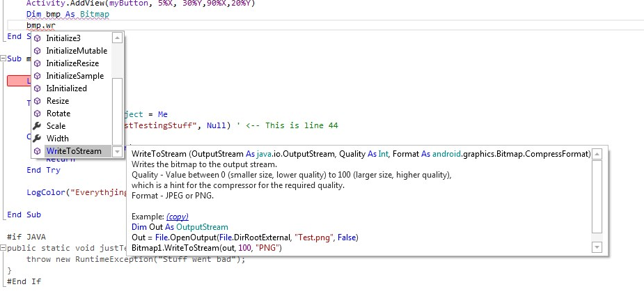Click the End Sub below LogColor

(x=24, y=215)
